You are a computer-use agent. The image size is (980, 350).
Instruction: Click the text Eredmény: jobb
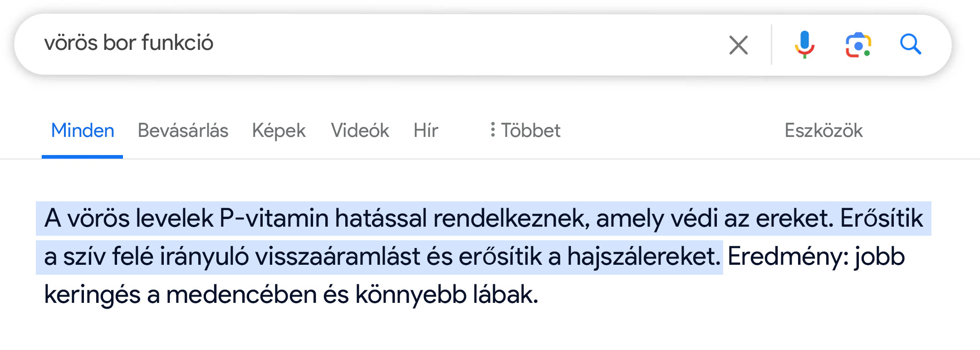816,257
